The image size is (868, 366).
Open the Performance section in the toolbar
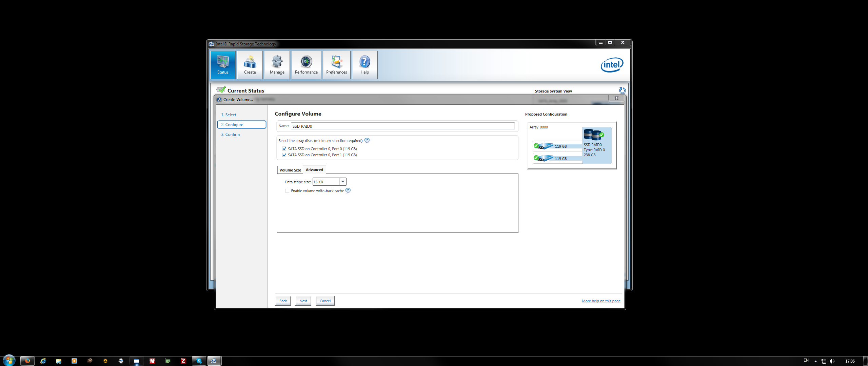306,65
